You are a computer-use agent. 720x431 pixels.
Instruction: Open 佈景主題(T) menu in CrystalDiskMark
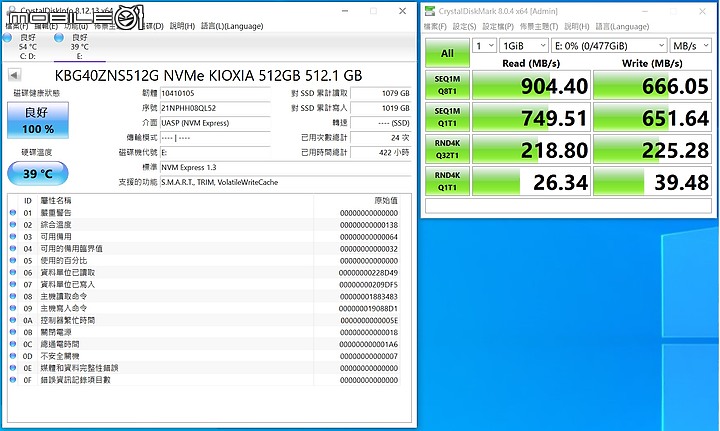pos(539,26)
